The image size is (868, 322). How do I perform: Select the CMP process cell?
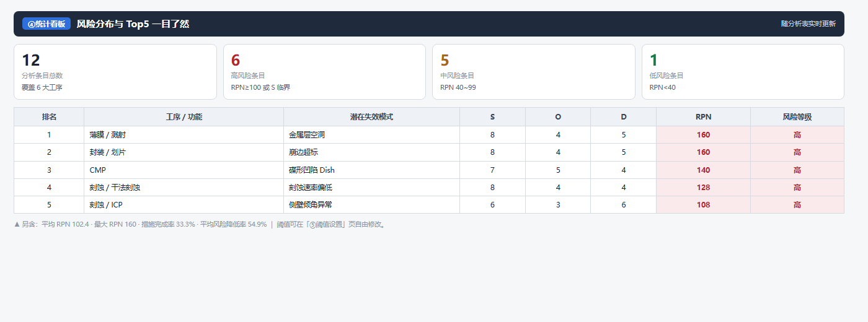184,170
